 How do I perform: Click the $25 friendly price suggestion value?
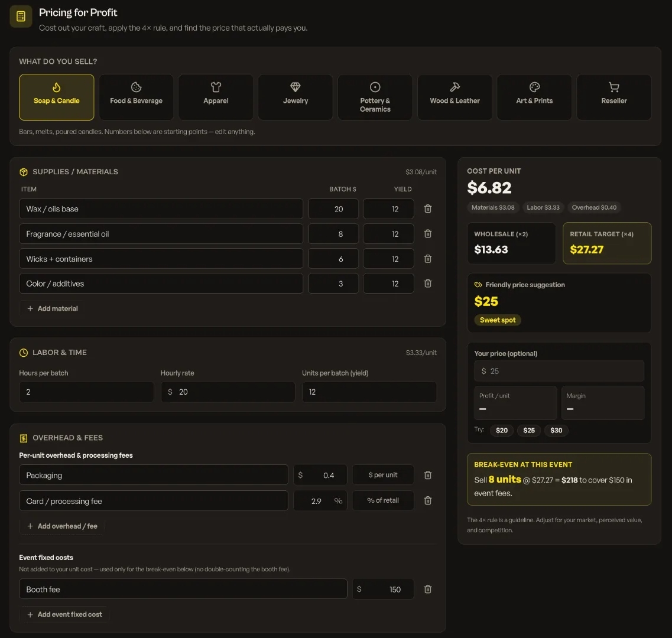point(486,301)
